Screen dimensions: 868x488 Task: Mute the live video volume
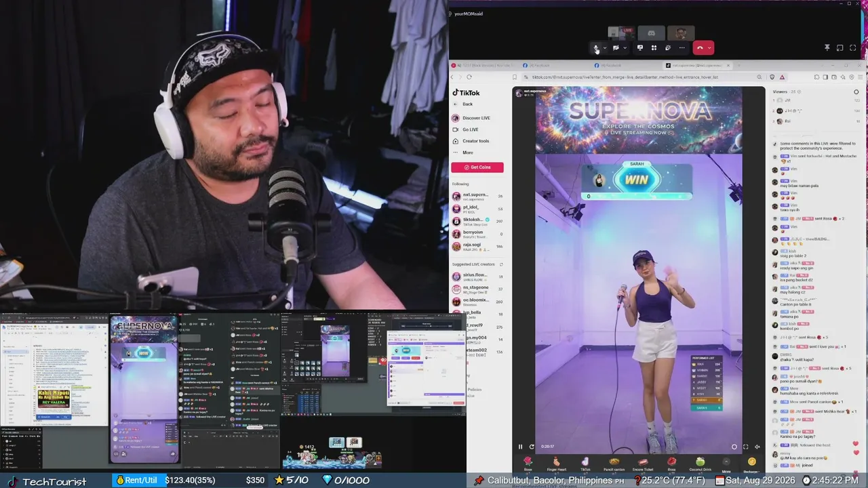(757, 447)
